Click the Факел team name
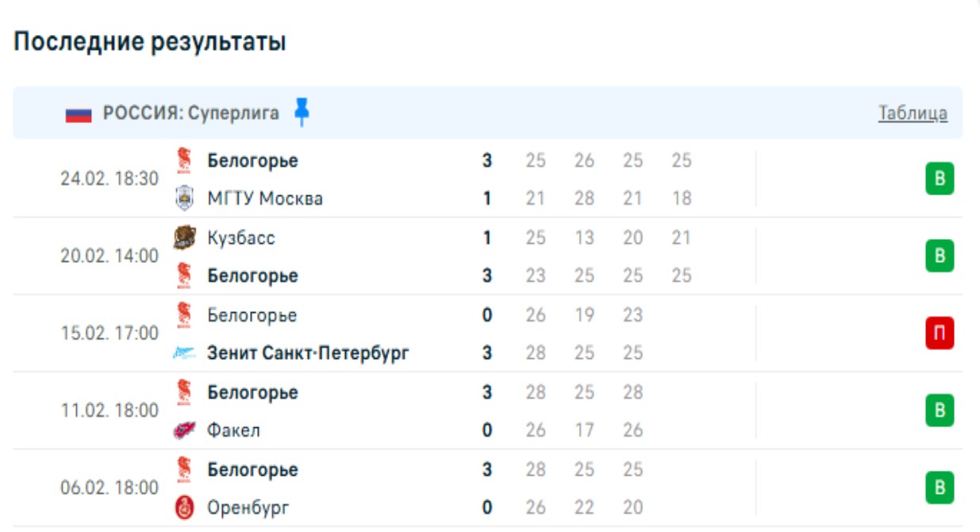This screenshot has height=532, width=980. click(233, 430)
